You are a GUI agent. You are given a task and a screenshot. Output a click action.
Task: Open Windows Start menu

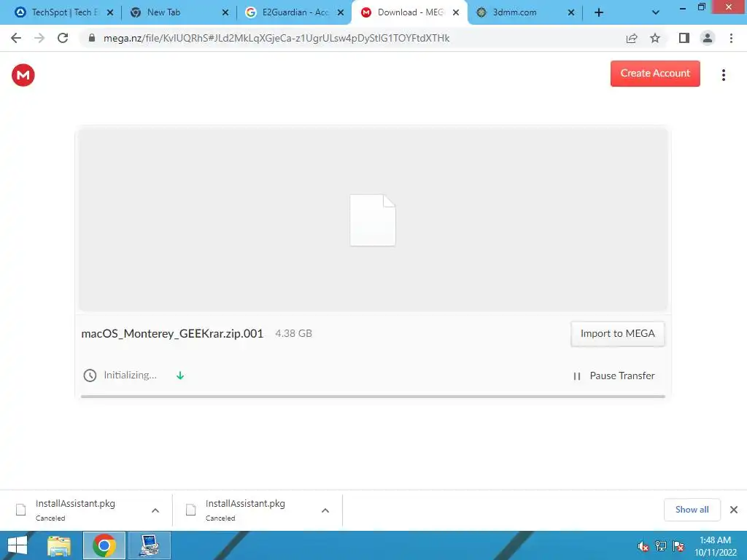pyautogui.click(x=18, y=545)
